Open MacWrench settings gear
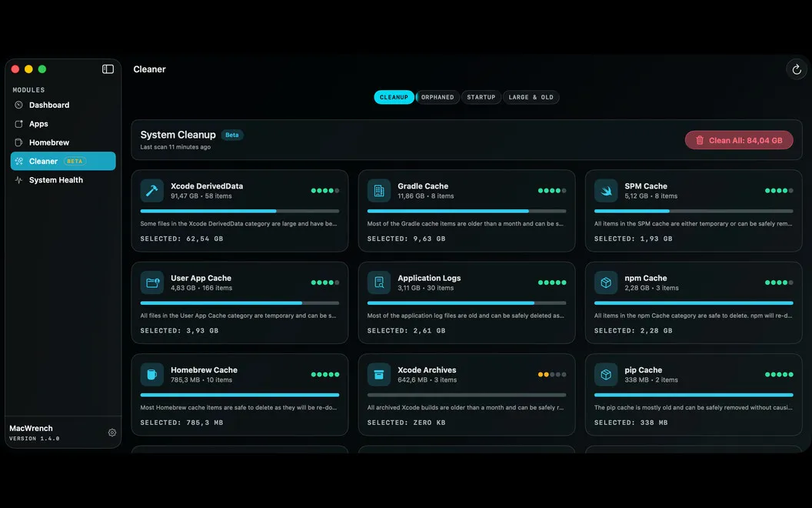812x508 pixels. tap(111, 433)
